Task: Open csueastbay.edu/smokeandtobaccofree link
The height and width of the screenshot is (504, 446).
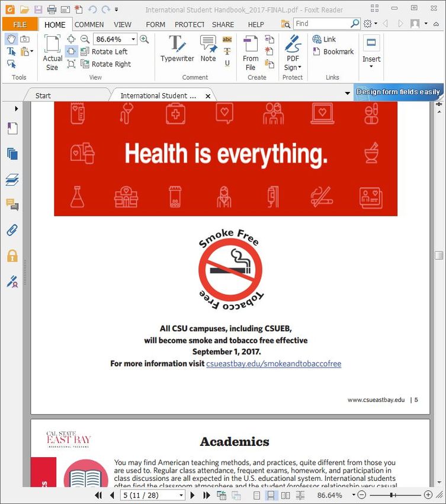Action: 274,363
